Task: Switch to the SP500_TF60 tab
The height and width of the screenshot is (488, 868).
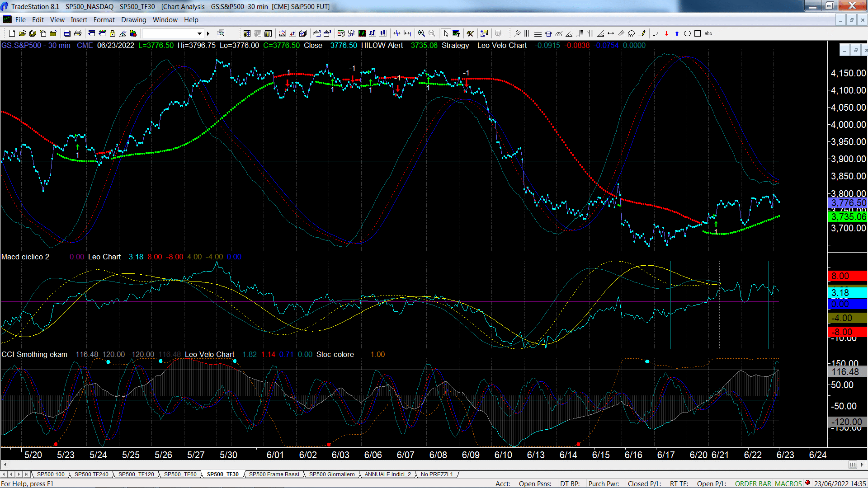Action: point(180,474)
